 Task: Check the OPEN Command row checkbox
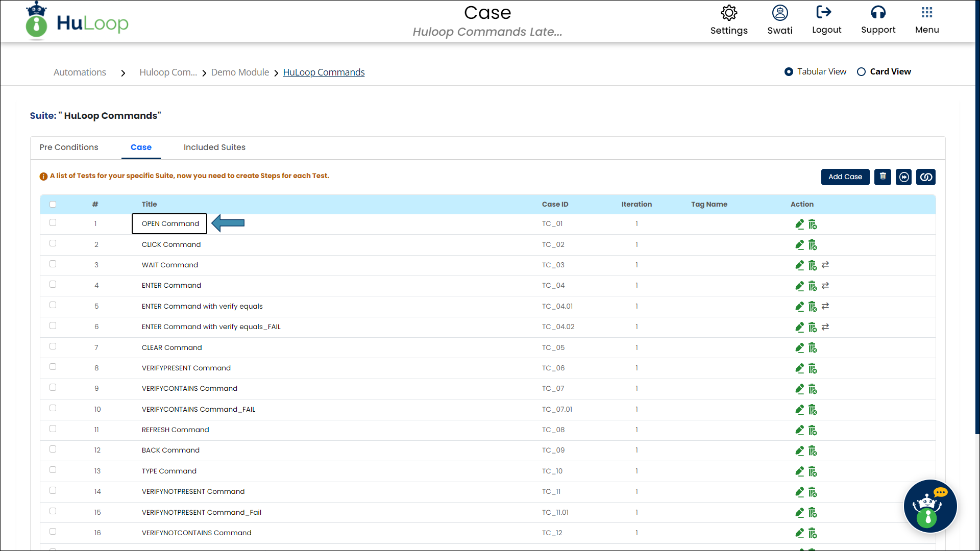pos(53,223)
